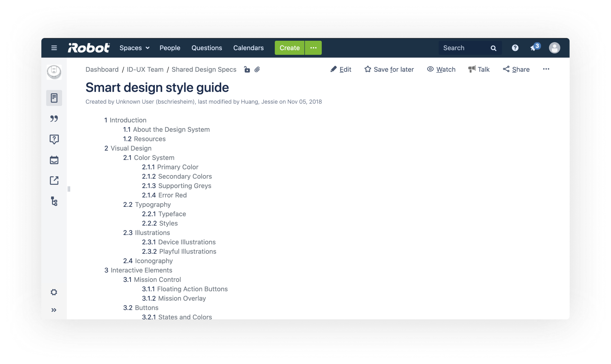
Task: Click the green Create button
Action: click(x=289, y=48)
